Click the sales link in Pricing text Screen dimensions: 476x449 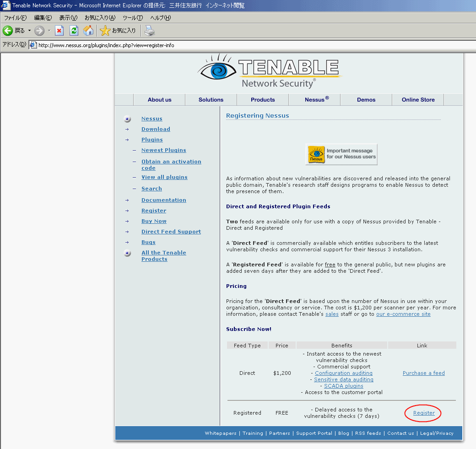point(332,314)
